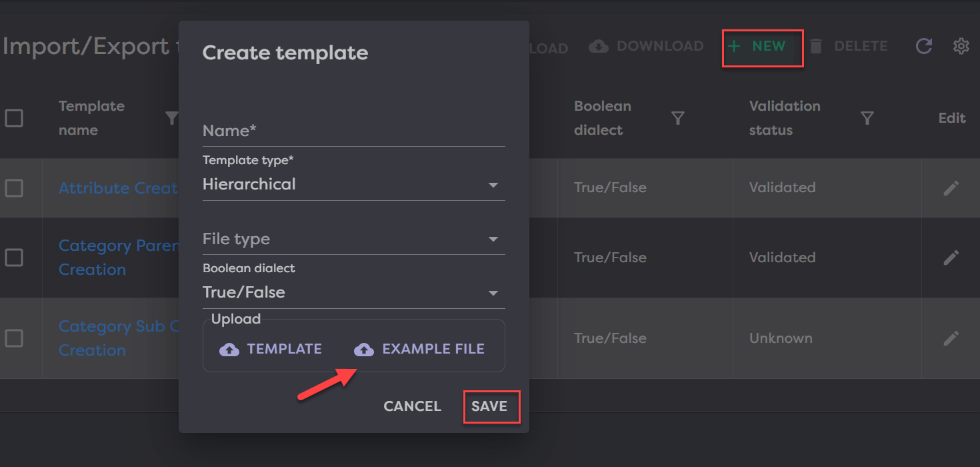The image size is (980, 467).
Task: Click the Boolean dialect column filter icon
Action: (x=678, y=118)
